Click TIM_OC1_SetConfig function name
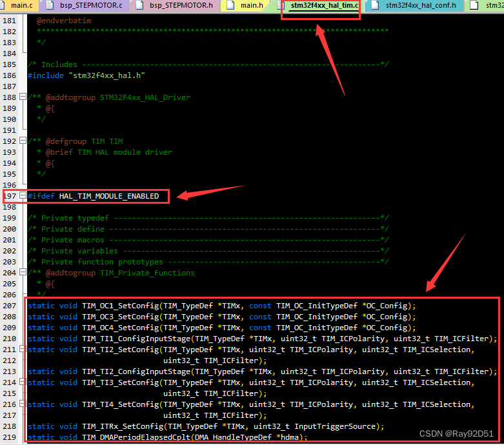 click(x=121, y=306)
